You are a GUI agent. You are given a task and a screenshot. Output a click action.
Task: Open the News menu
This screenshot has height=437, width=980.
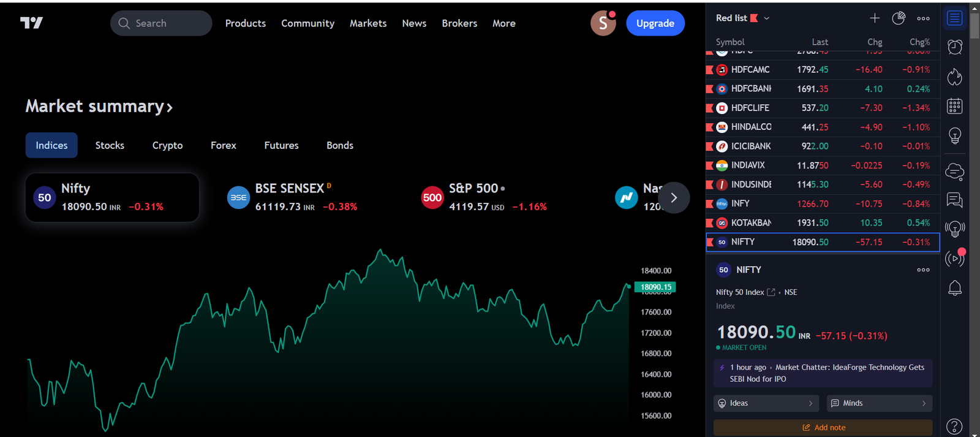coord(414,23)
